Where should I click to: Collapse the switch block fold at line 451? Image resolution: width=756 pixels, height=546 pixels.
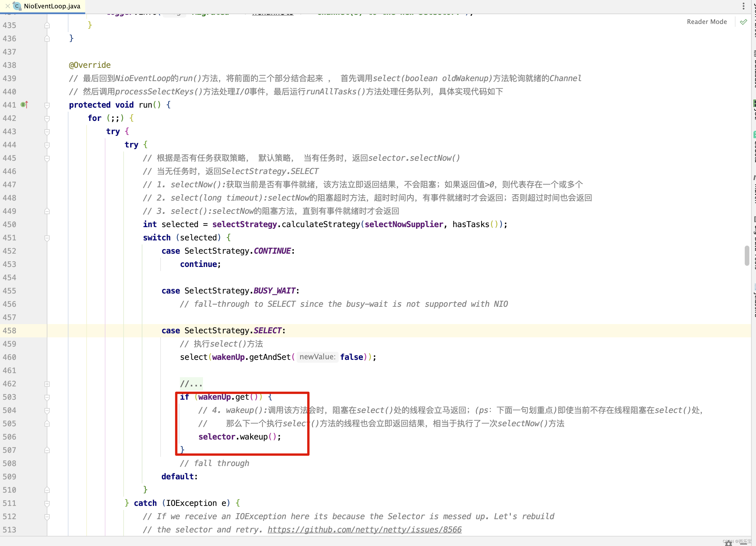pyautogui.click(x=47, y=238)
